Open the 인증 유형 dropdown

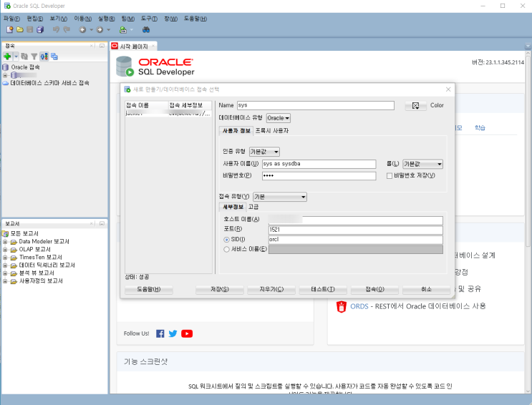265,152
